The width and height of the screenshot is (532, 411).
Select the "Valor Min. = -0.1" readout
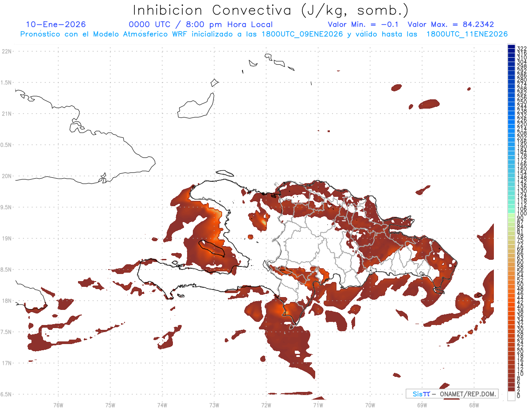[x=364, y=25]
